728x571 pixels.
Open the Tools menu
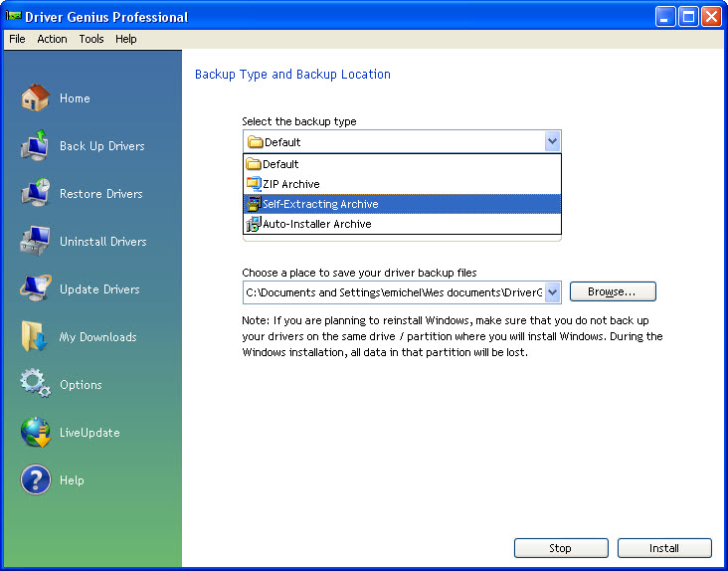coord(91,39)
